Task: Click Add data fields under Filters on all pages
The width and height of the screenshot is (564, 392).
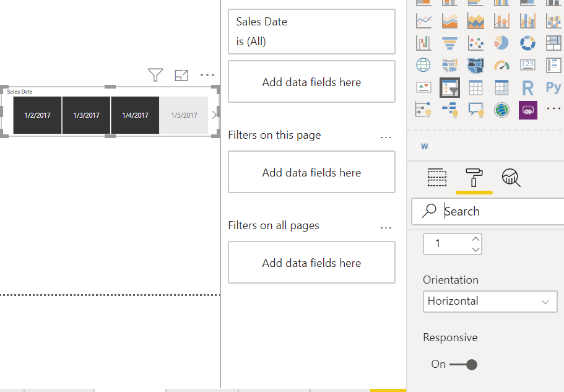Action: [x=311, y=262]
